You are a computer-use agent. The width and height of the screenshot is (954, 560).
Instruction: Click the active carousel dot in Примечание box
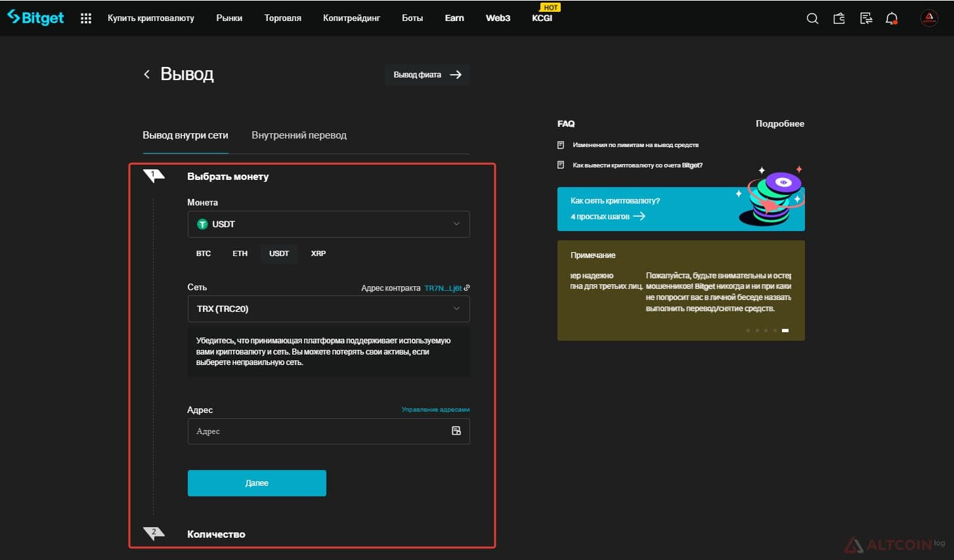point(785,330)
